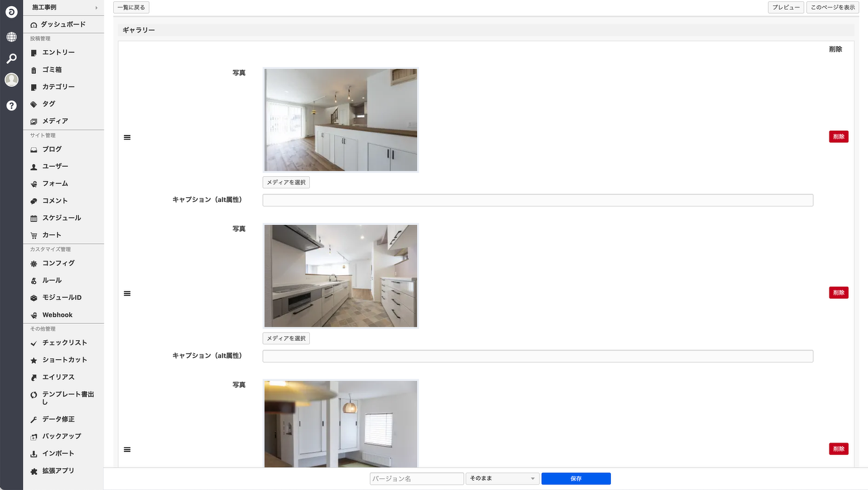Click the globe icon in left rail
The height and width of the screenshot is (490, 868).
point(12,37)
